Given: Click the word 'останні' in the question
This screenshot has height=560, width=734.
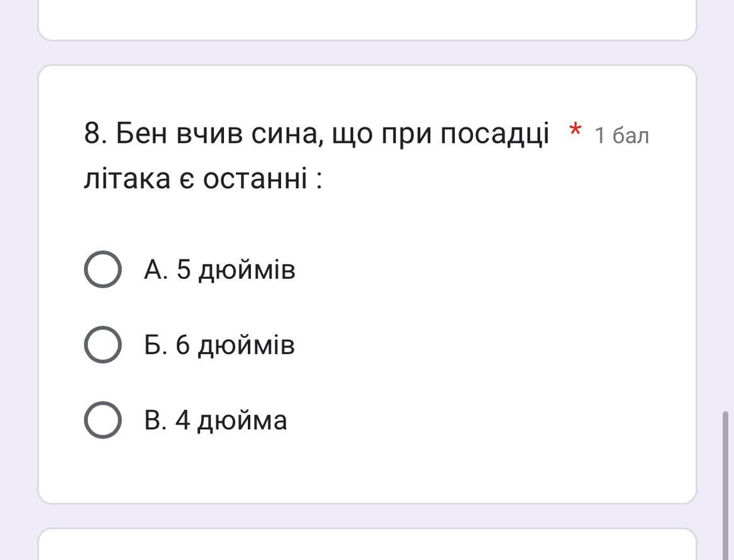Looking at the screenshot, I should click(x=255, y=178).
